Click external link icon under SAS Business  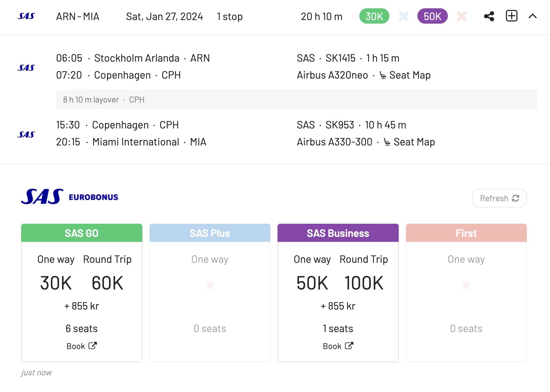(349, 346)
